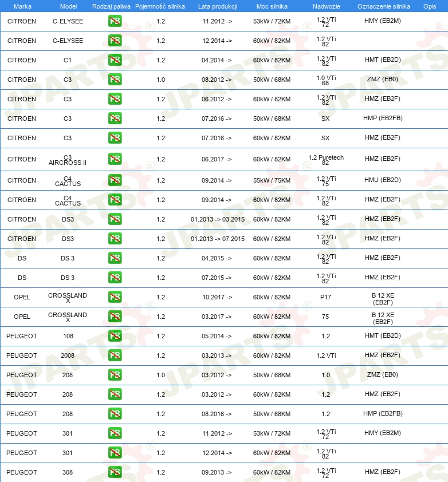Screen dimensions: 448x482
Task: Click the 06.2017 -> production date
Action: pyautogui.click(x=217, y=159)
